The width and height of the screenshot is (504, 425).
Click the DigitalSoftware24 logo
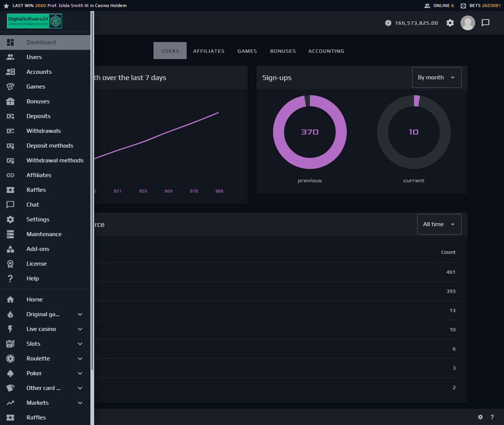(34, 21)
